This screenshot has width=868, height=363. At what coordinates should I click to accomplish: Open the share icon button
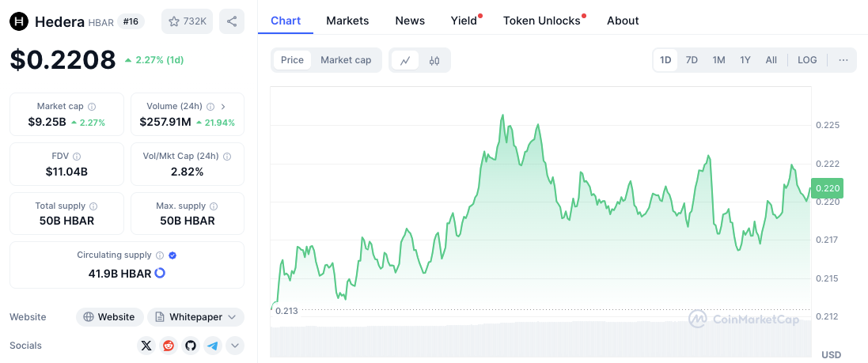pos(232,21)
